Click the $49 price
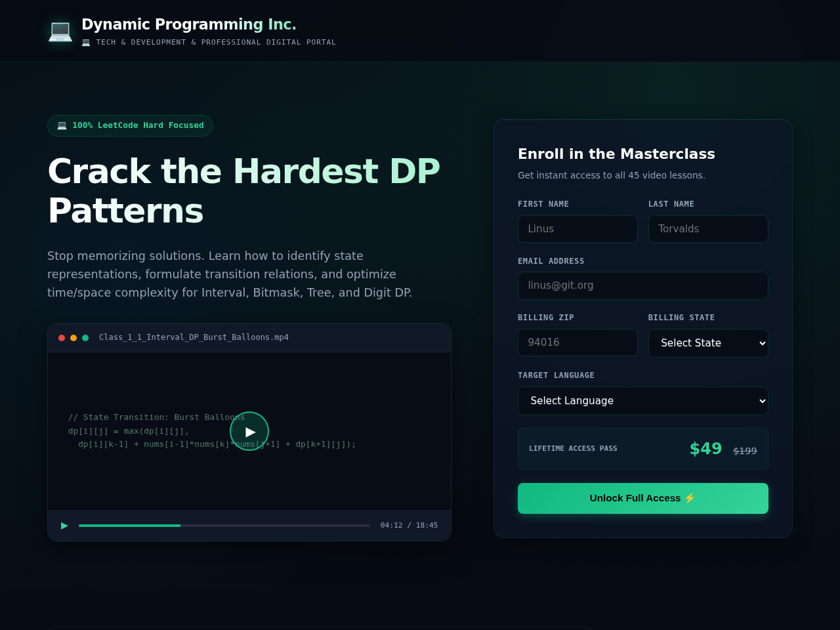This screenshot has width=840, height=630. point(705,449)
